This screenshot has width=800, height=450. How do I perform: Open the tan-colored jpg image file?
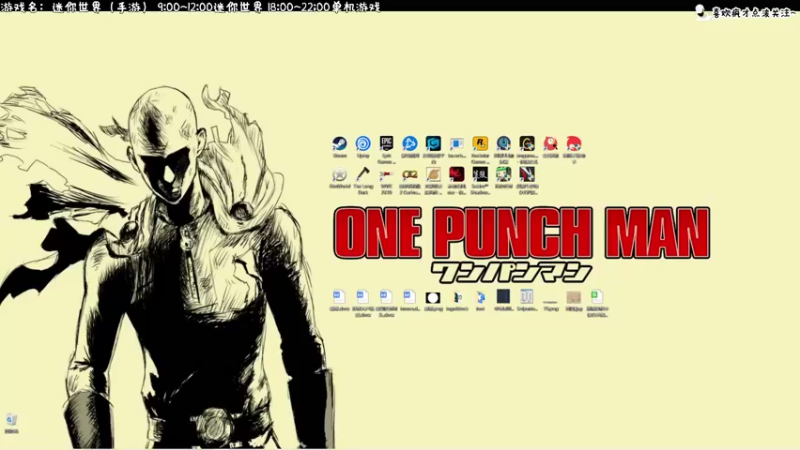[574, 297]
